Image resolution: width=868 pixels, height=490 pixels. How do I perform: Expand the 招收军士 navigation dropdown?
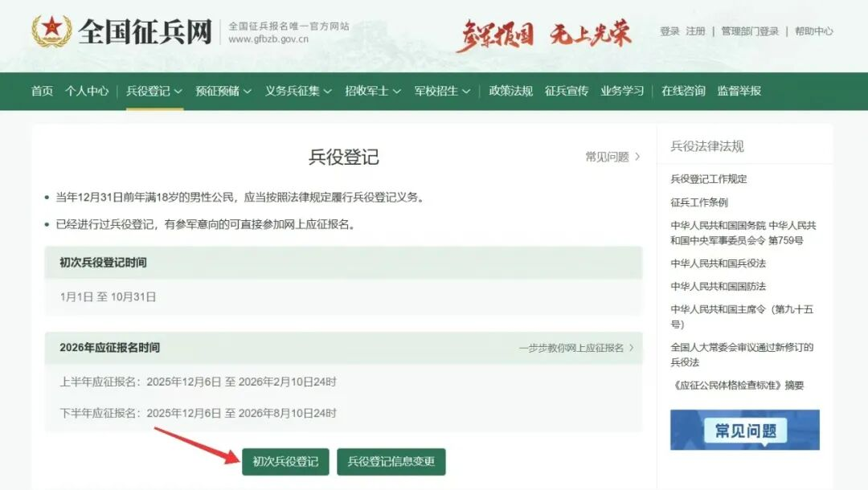pyautogui.click(x=373, y=91)
